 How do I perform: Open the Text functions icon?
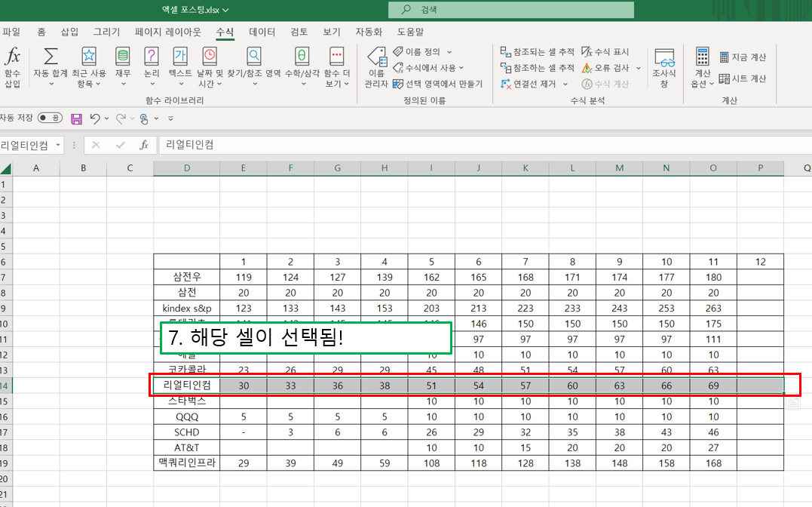[180, 56]
